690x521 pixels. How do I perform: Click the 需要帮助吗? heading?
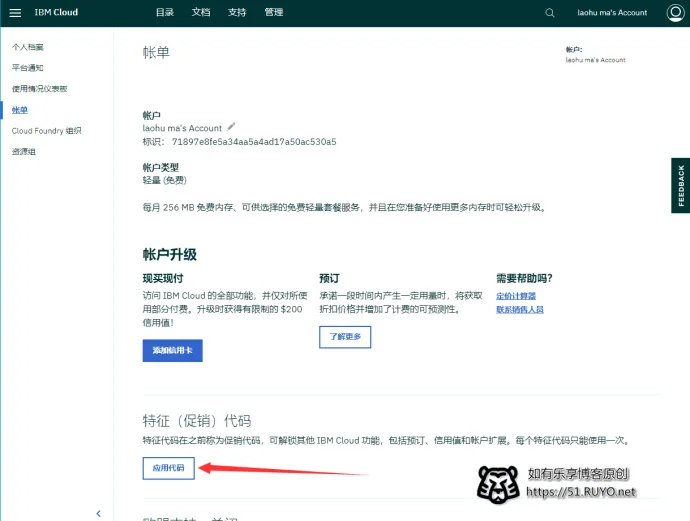point(524,278)
